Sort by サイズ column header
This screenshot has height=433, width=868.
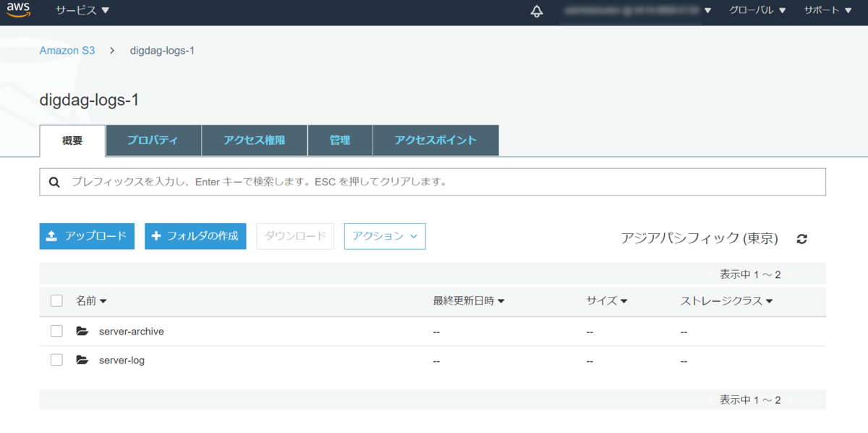(606, 301)
